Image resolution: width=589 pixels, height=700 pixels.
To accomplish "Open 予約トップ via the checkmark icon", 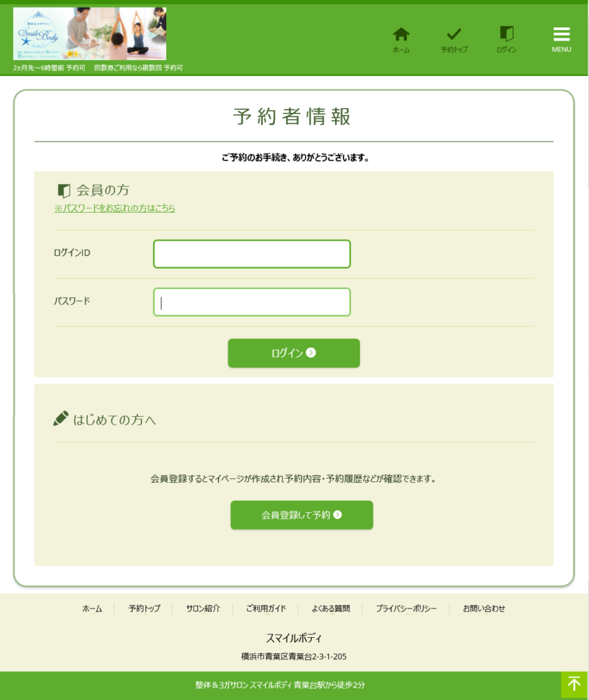I will pos(454,34).
